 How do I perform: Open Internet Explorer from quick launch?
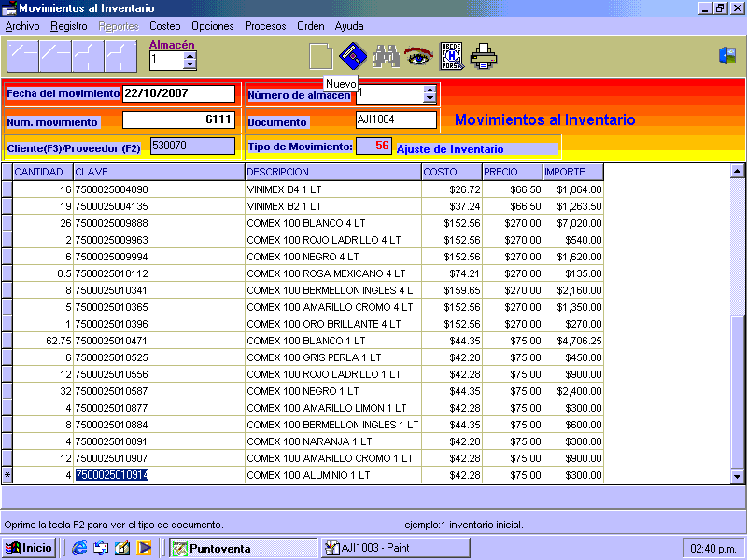pyautogui.click(x=79, y=548)
